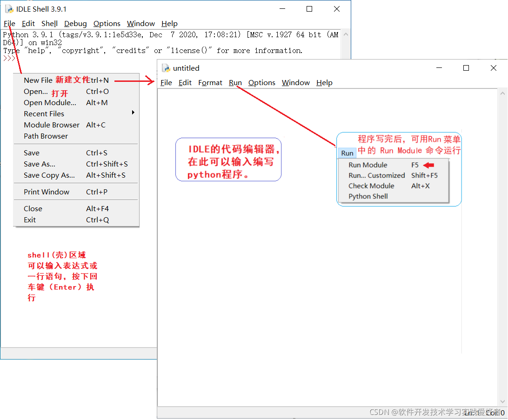Open Options menu in untitled editor
Viewport: 508px width, 420px height.
coord(262,83)
